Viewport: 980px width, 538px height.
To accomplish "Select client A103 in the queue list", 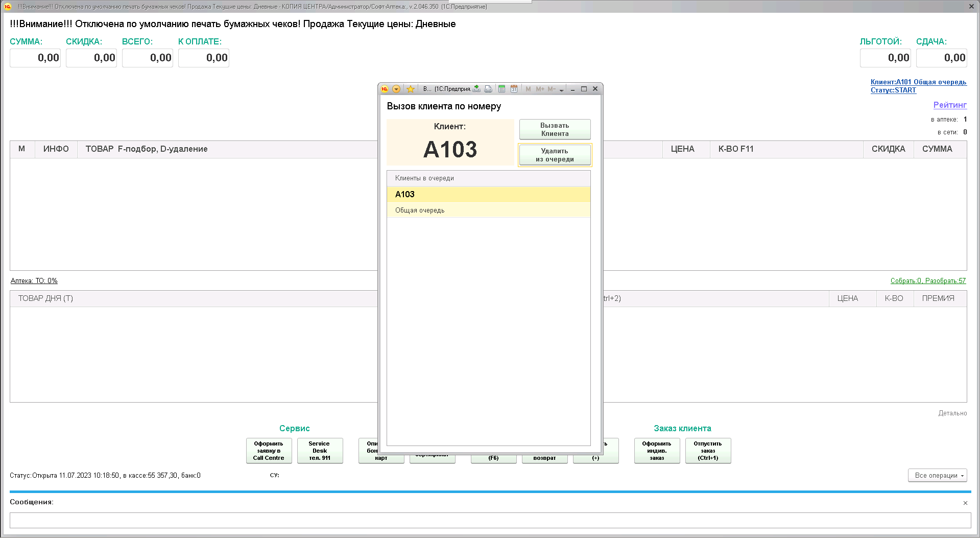I will (488, 194).
